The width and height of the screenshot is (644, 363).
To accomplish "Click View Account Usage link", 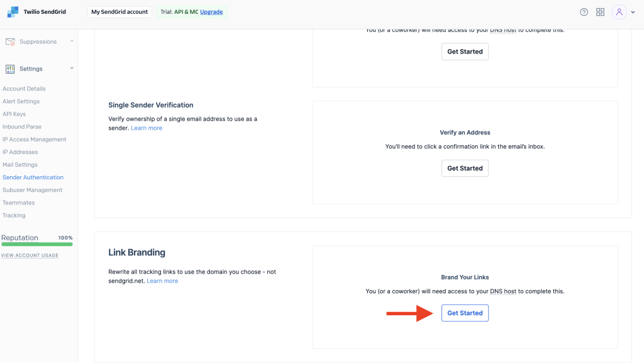I will point(30,255).
